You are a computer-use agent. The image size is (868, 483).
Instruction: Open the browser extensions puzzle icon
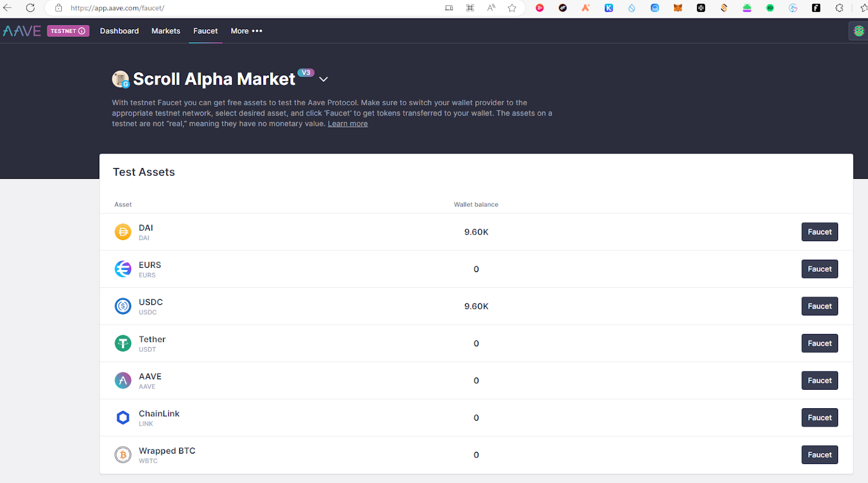pos(839,8)
